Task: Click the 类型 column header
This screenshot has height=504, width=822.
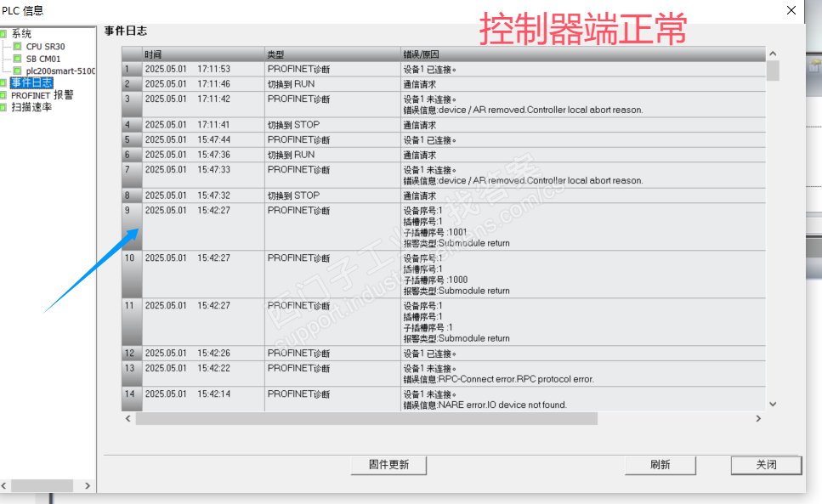Action: pos(333,54)
